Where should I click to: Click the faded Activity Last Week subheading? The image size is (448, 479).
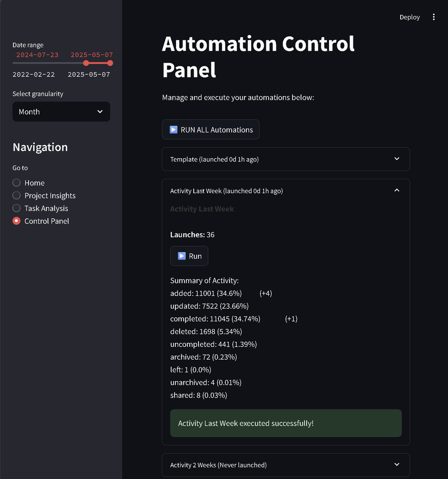[202, 209]
